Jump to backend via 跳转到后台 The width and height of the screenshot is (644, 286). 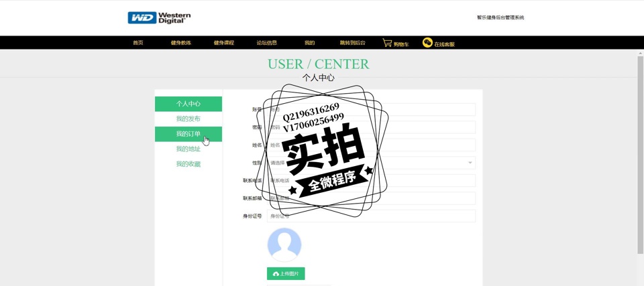point(353,43)
